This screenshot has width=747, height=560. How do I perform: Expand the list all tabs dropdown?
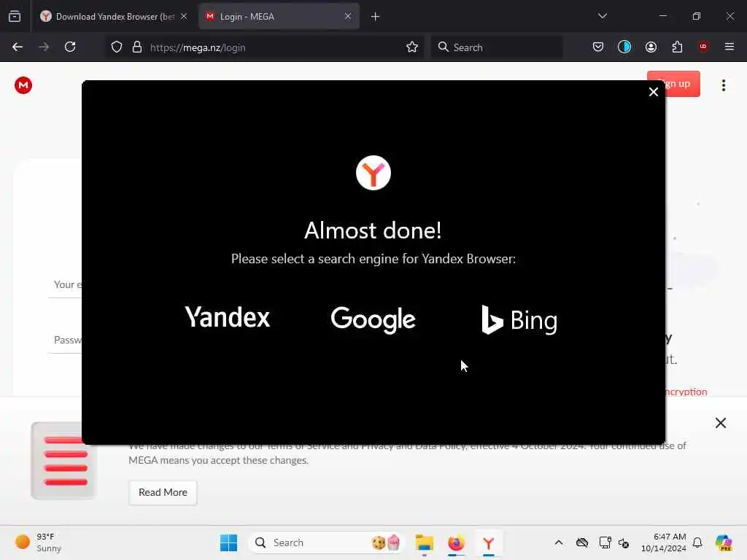coord(602,16)
